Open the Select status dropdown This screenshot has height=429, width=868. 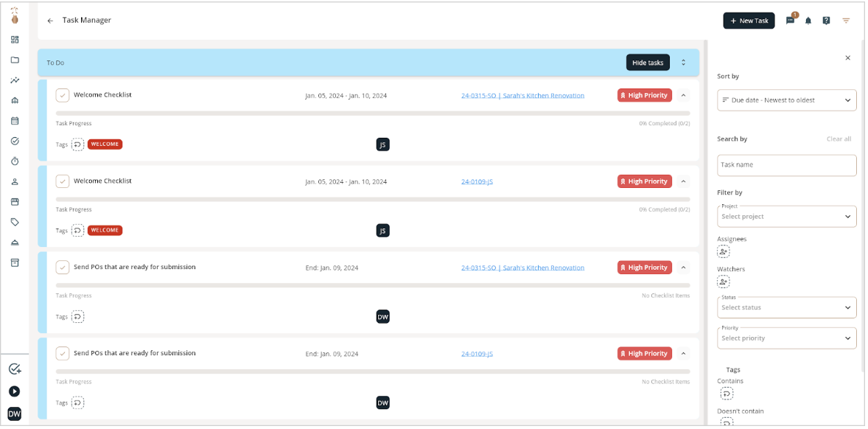coord(787,307)
